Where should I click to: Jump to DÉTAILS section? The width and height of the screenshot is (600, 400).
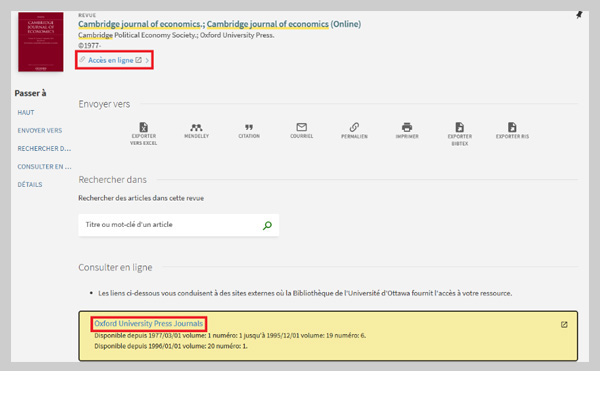30,184
